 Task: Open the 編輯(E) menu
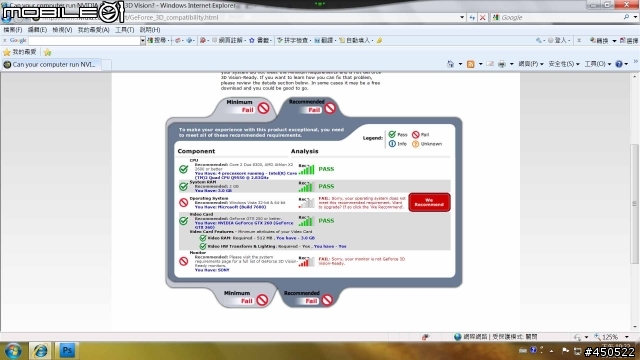click(37, 30)
